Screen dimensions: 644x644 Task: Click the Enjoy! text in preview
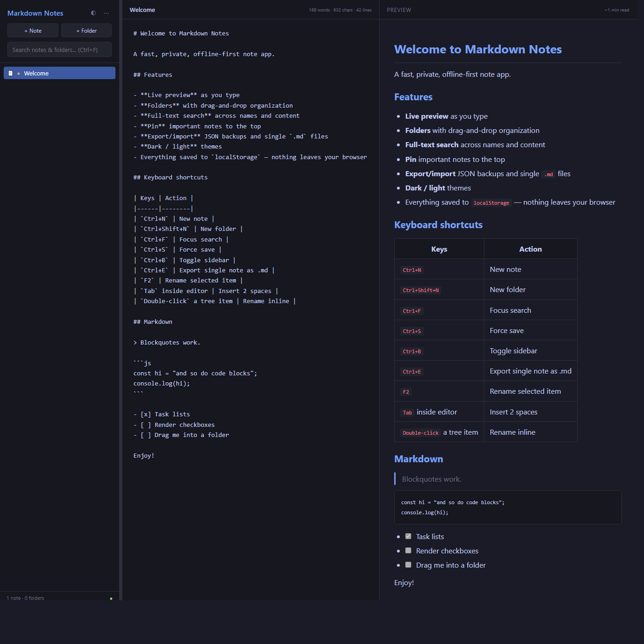click(x=404, y=582)
